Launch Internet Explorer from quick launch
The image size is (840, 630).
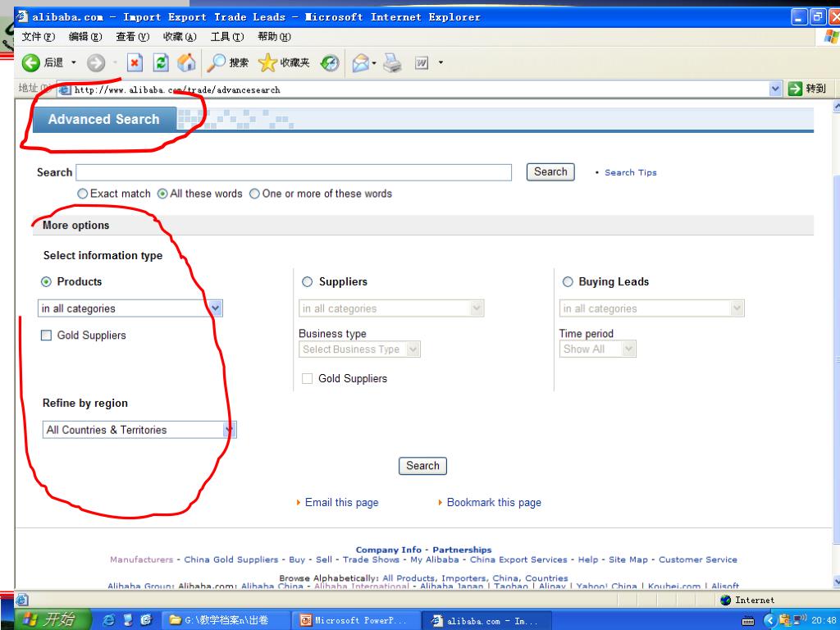(109, 620)
